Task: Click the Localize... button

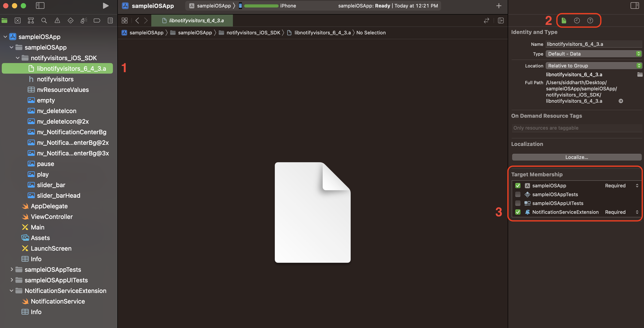Action: tap(577, 157)
